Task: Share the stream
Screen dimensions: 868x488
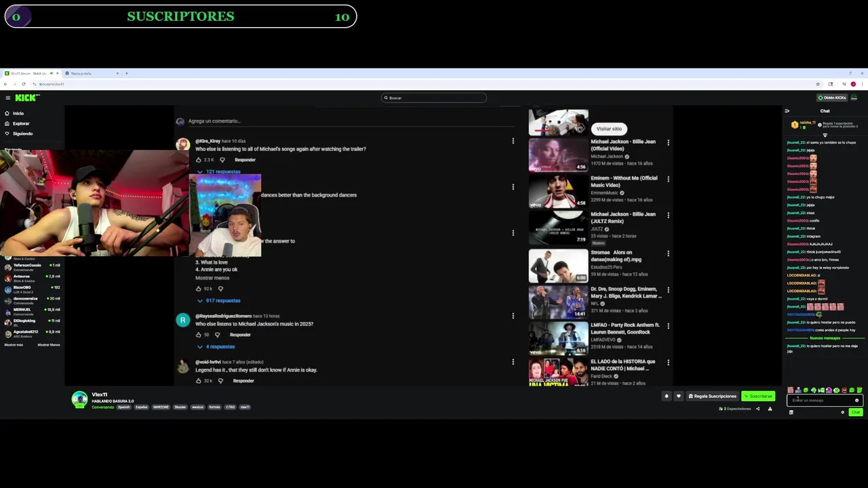Action: pos(757,409)
